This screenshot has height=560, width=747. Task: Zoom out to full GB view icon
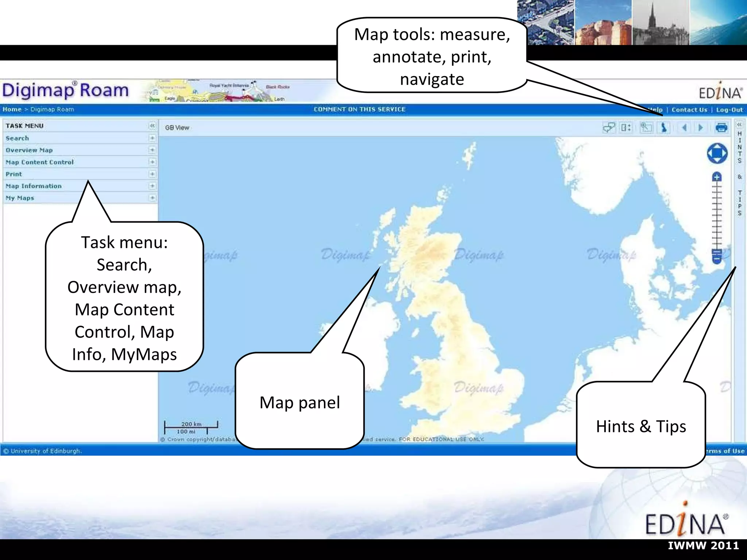click(664, 128)
